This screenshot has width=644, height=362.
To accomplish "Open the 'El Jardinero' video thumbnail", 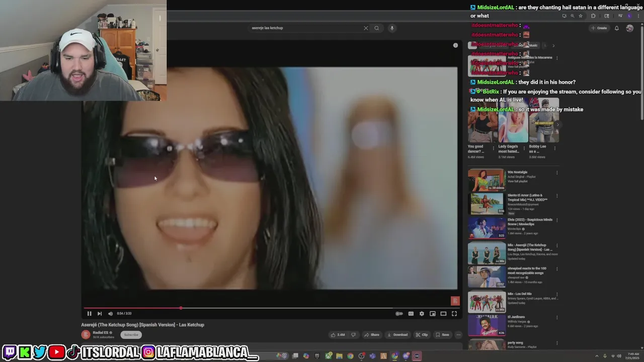I will coord(487,325).
